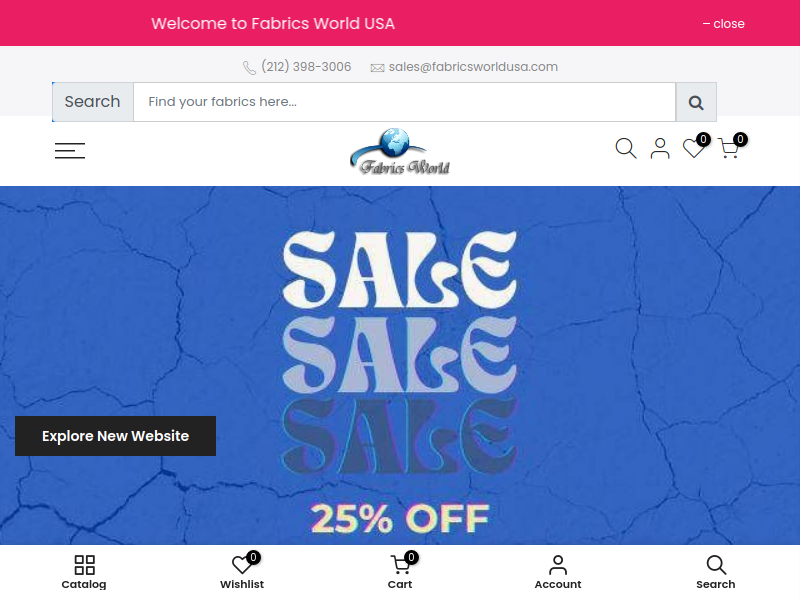Open the header wishlist heart icon

click(x=695, y=147)
